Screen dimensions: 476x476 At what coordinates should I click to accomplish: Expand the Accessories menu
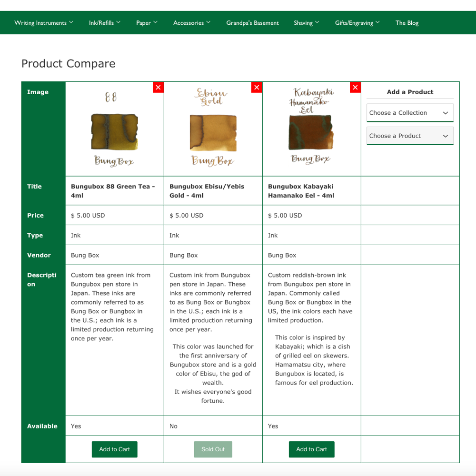(192, 23)
